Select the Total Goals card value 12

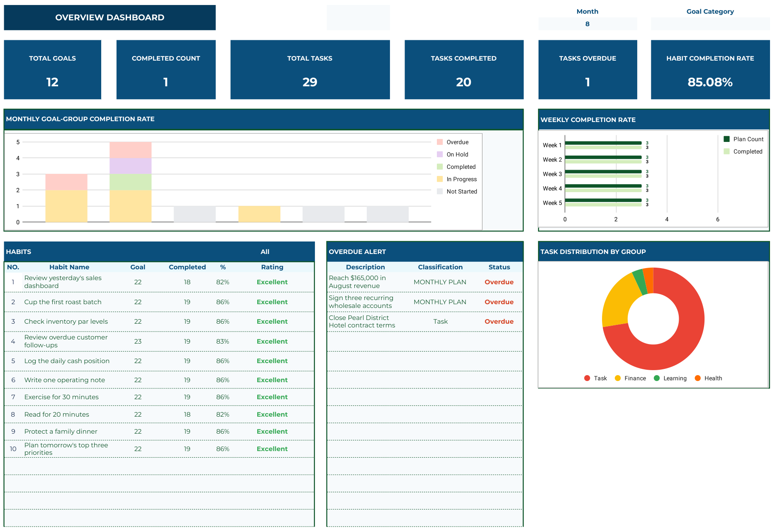coord(52,82)
